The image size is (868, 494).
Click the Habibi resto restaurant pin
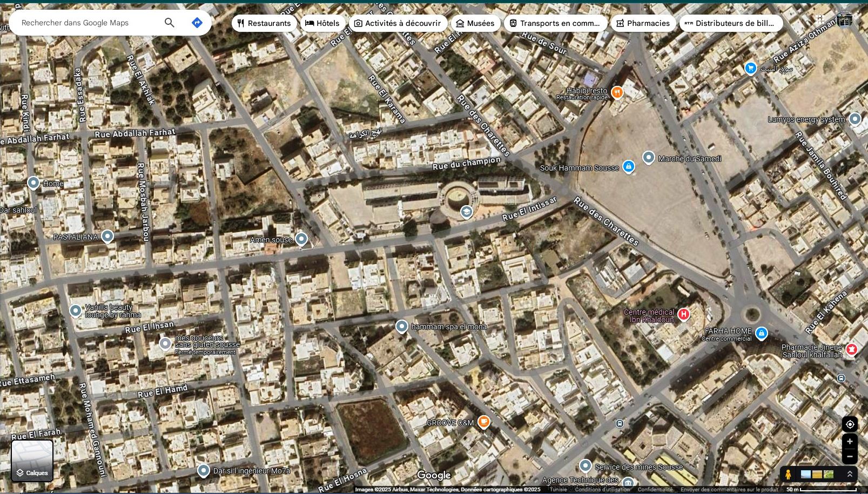pos(616,92)
